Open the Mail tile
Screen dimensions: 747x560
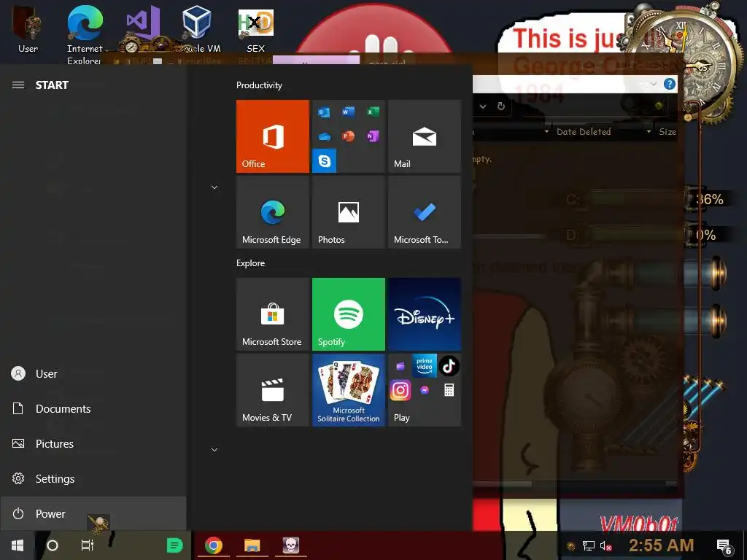pos(425,136)
